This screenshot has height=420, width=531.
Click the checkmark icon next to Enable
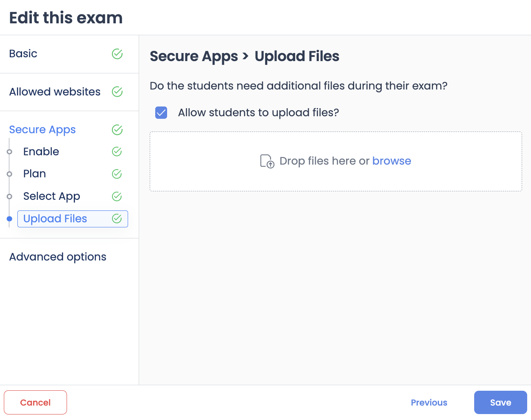coord(117,151)
